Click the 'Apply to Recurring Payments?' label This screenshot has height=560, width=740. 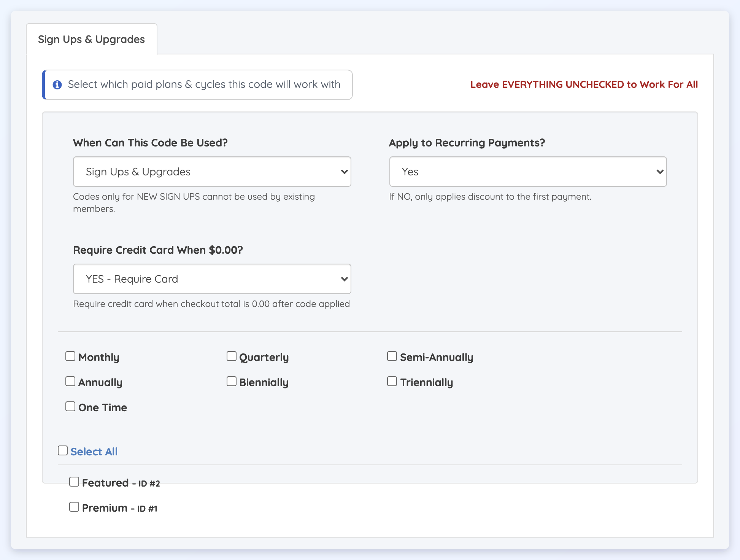click(x=467, y=143)
